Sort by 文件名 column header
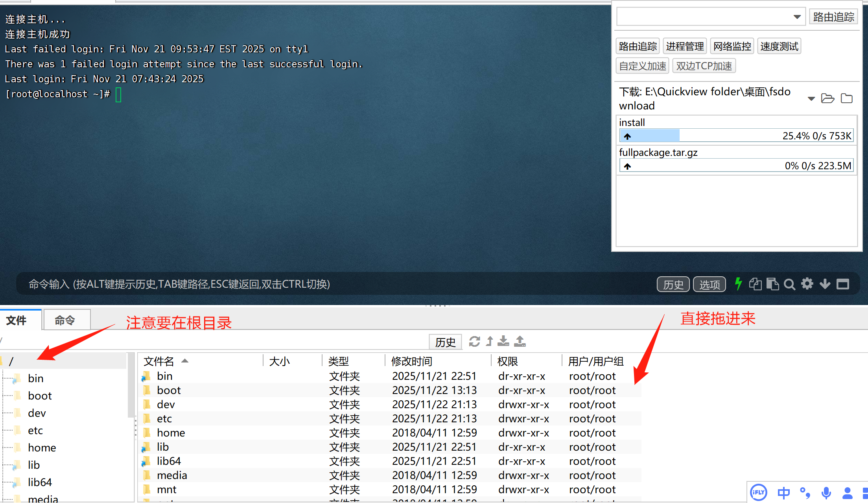 pos(159,361)
